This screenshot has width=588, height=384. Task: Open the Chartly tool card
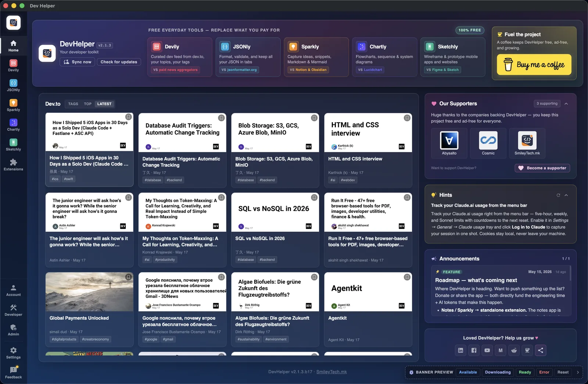[x=385, y=57]
